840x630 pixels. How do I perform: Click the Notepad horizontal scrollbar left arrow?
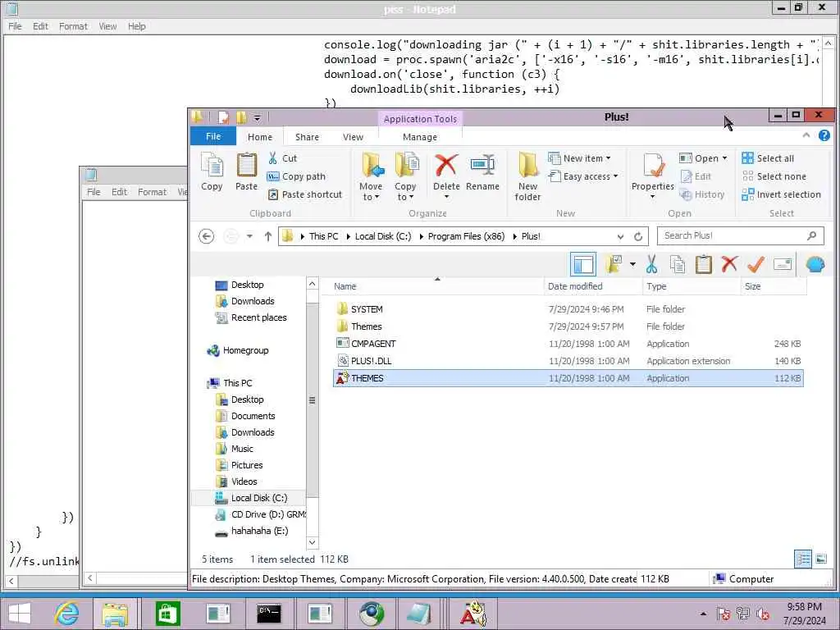[x=11, y=581]
